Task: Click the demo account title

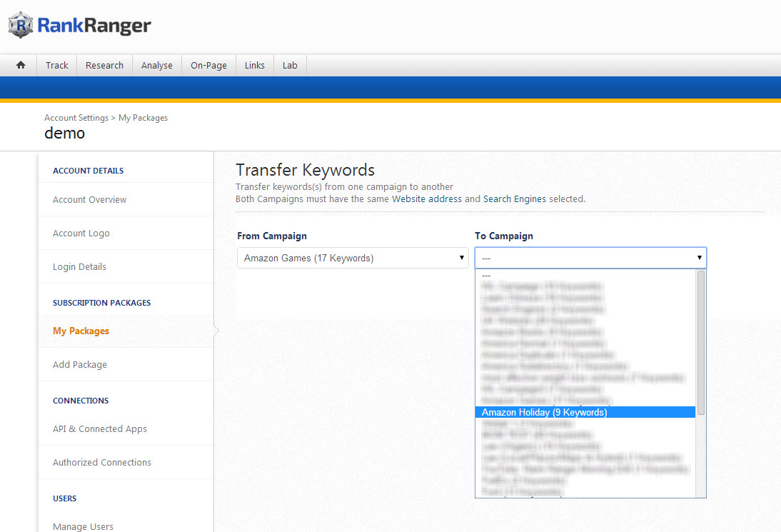Action: [65, 133]
